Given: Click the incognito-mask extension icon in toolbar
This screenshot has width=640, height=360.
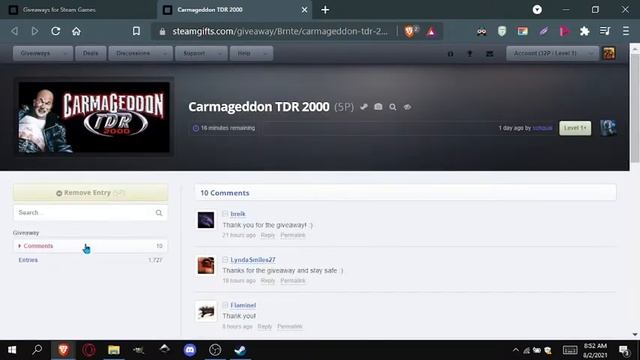Looking at the screenshot, I should (482, 31).
